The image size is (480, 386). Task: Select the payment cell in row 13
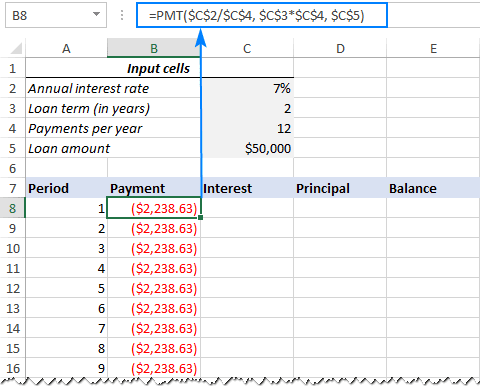(x=154, y=308)
